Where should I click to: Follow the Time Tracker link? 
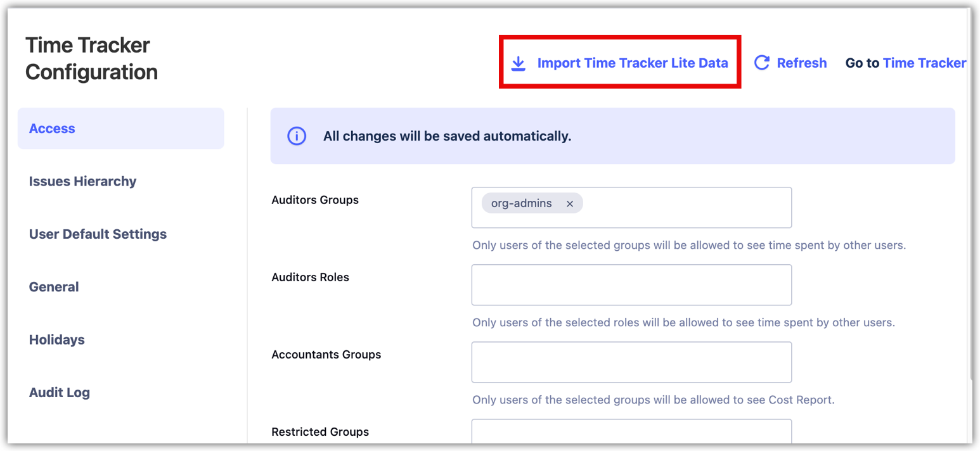(924, 63)
